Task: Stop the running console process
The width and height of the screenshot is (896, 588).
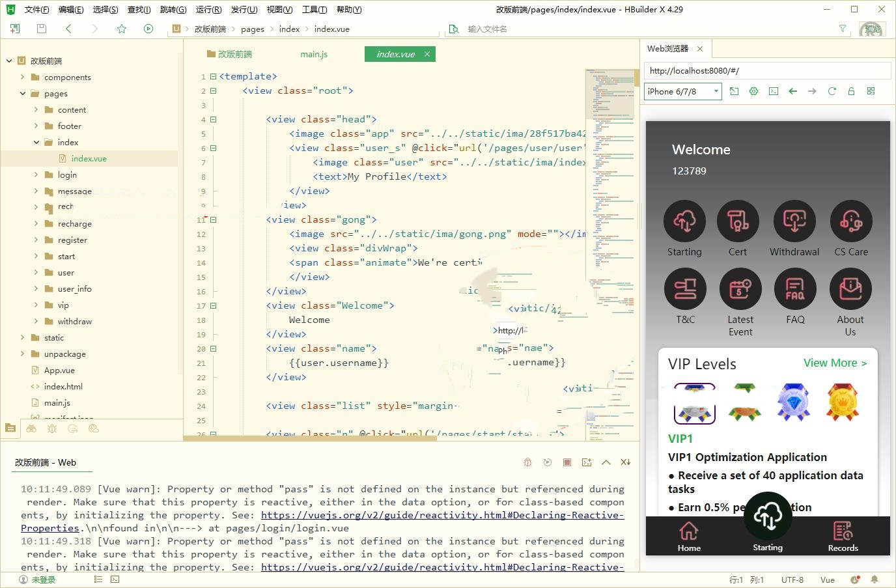Action: (x=567, y=462)
